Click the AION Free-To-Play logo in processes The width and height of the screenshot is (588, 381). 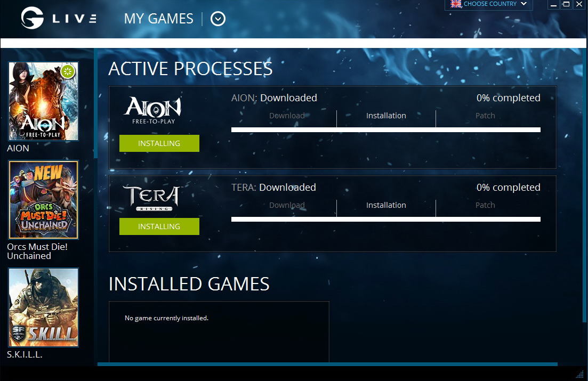coord(153,110)
